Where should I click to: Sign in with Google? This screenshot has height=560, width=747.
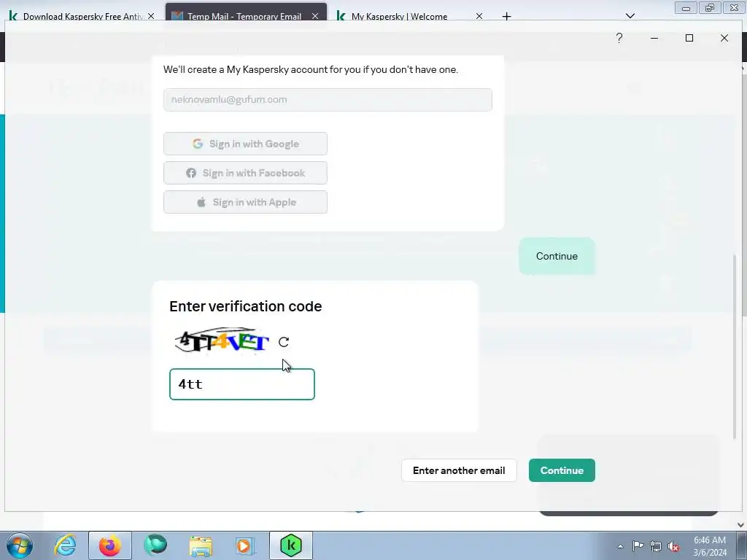[245, 144]
